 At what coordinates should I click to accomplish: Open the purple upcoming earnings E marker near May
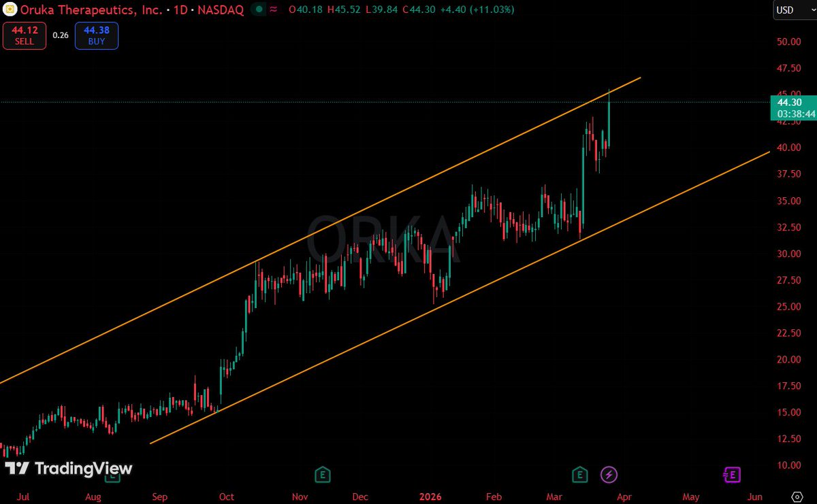732,474
